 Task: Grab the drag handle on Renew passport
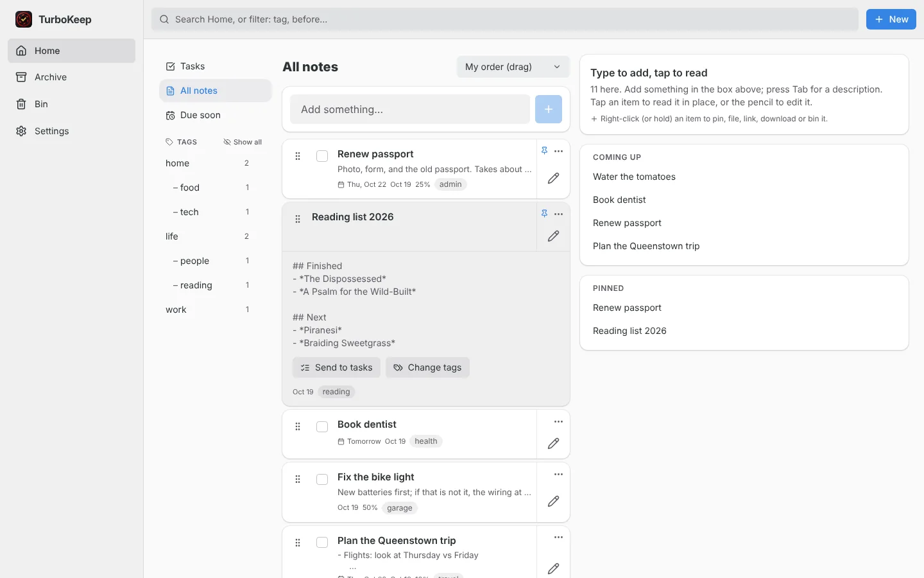point(298,156)
